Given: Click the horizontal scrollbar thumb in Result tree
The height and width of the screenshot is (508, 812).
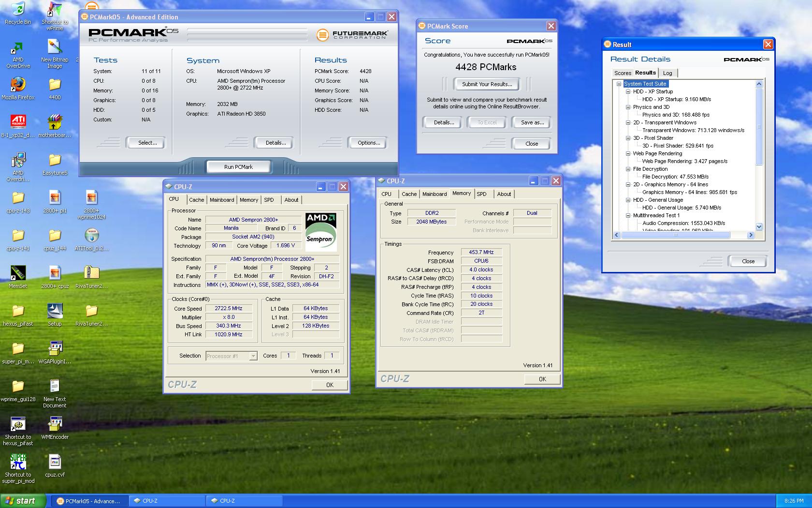Looking at the screenshot, I should (x=675, y=235).
